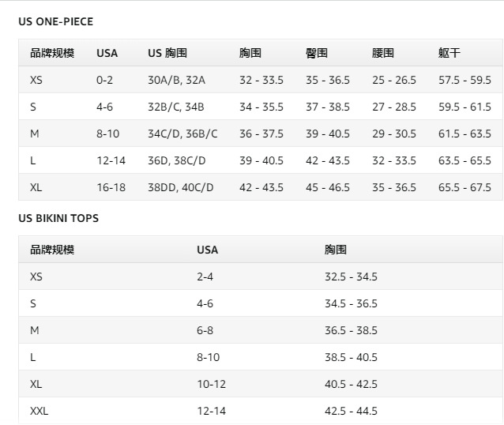The width and height of the screenshot is (504, 425).
Task: Click the 34C/D, 36B/C bra size cell
Action: tap(182, 134)
